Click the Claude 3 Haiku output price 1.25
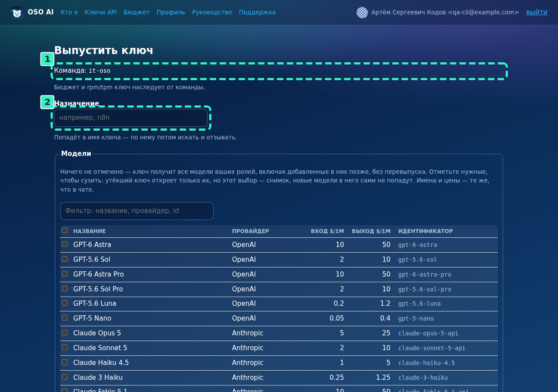 coord(383,378)
